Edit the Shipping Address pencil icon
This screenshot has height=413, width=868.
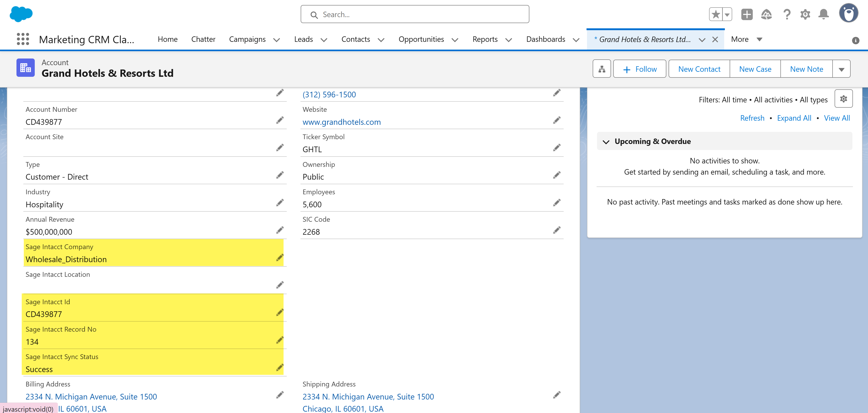pos(557,395)
